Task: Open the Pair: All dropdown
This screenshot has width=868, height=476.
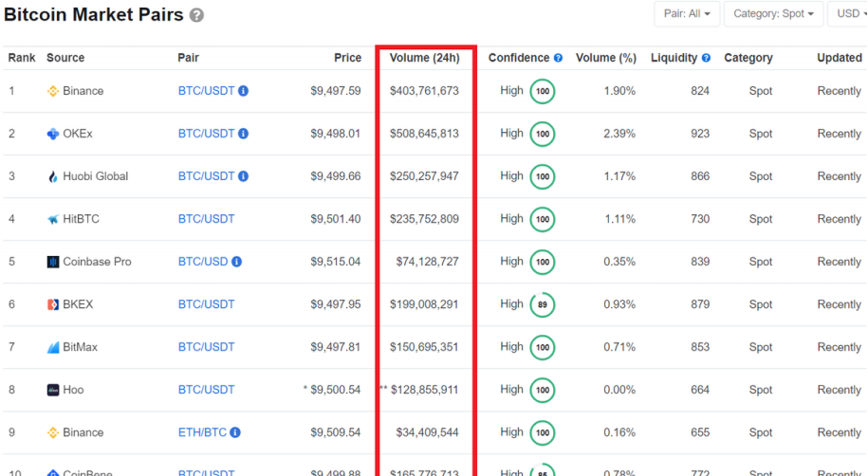Action: point(687,14)
